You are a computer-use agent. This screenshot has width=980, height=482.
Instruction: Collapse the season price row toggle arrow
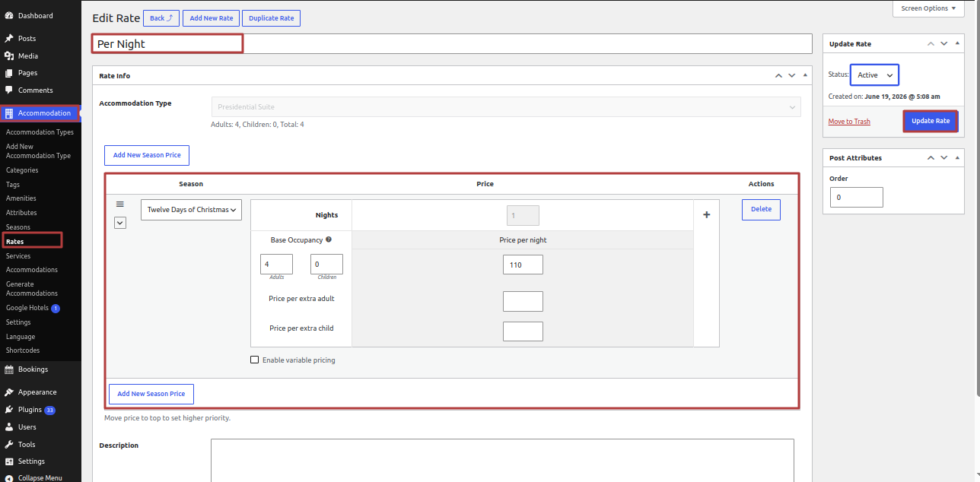pyautogui.click(x=120, y=223)
